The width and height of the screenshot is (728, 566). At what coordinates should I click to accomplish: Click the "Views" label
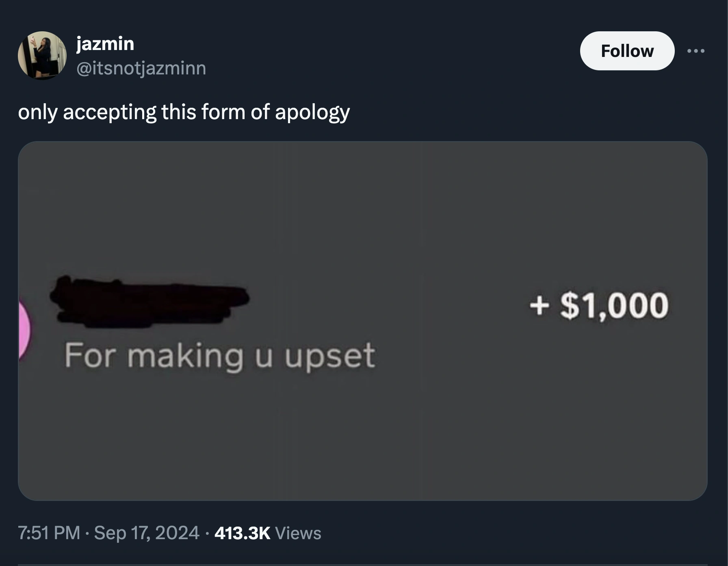pos(298,533)
